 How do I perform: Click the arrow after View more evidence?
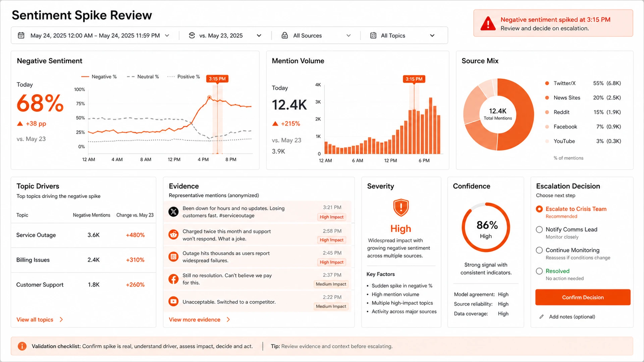[228, 319]
